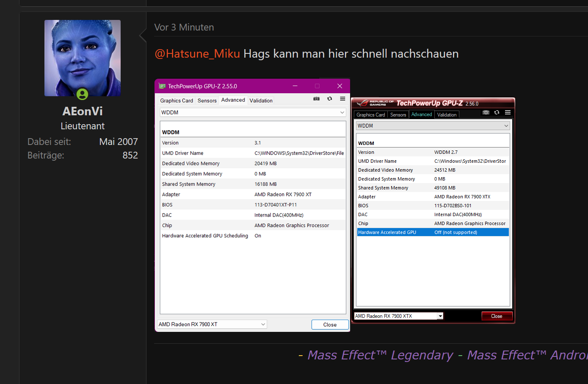Open the hamburger menu in ROG GPU-Z 2.56.0 window
The width and height of the screenshot is (588, 384).
508,112
